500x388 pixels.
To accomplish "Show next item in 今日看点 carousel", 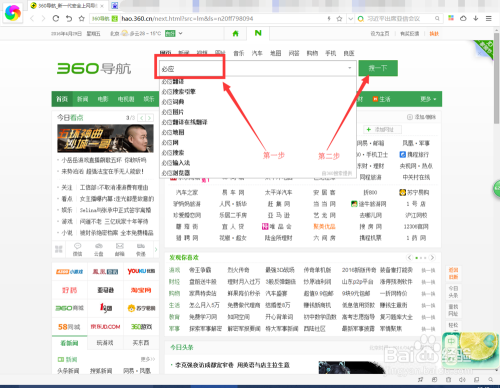I will pos(150,118).
